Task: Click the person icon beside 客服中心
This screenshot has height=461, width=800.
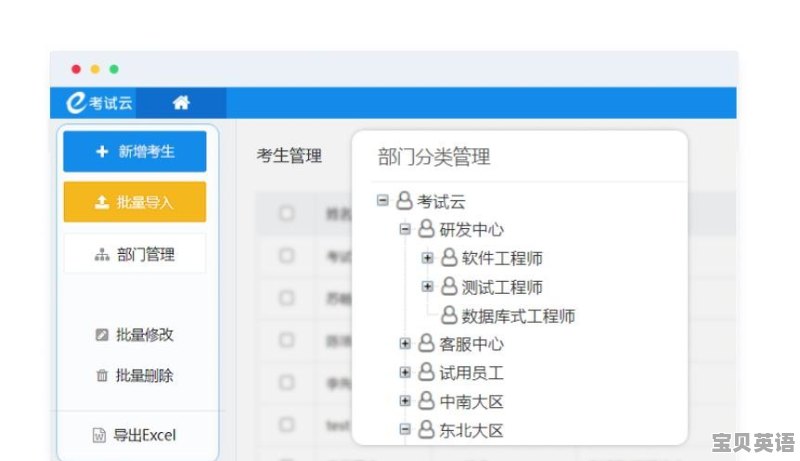Action: click(427, 344)
